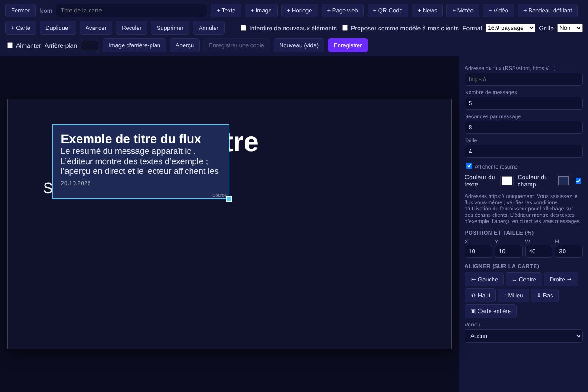
Task: Align element right with Droite
Action: pos(561,279)
